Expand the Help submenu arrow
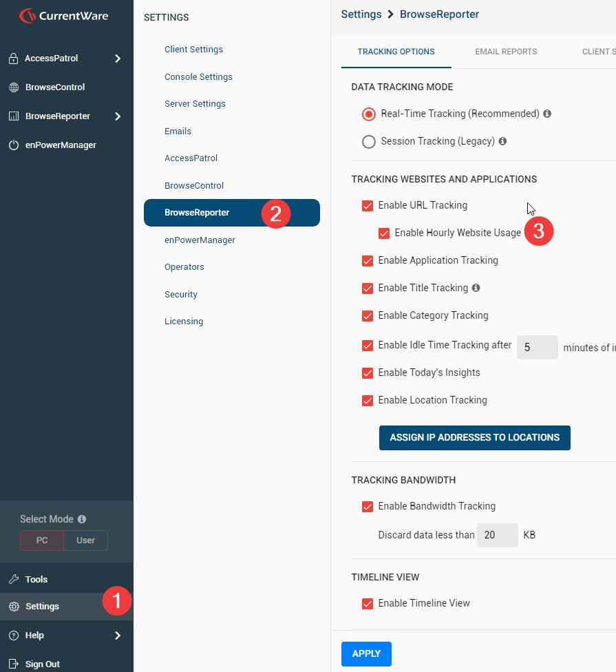The width and height of the screenshot is (616, 672). coord(118,635)
